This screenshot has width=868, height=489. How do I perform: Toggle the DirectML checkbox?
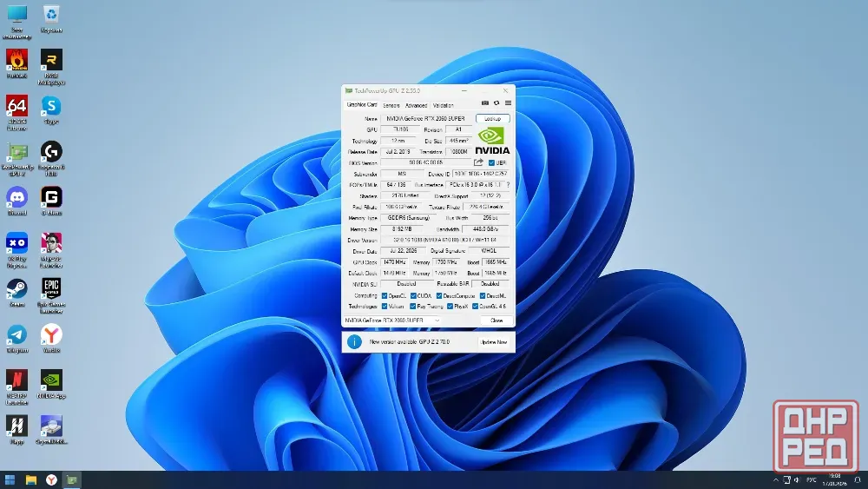click(483, 295)
